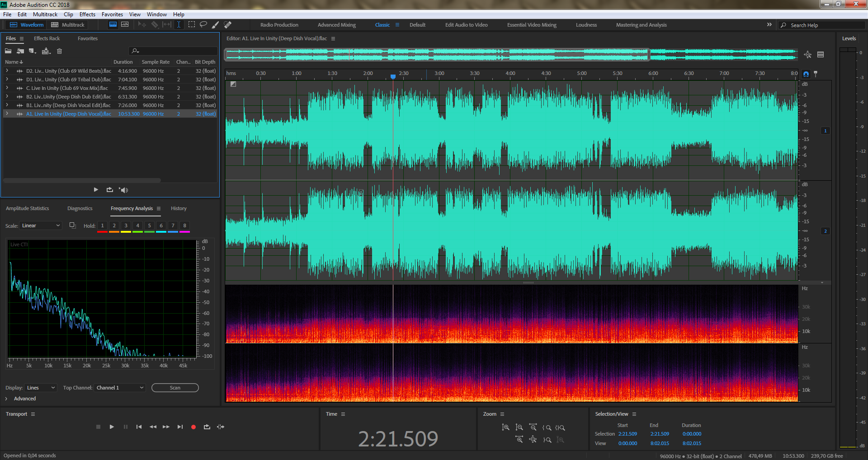Screen dimensions: 868x460
Task: Open the Scale dropdown set to Linear
Action: (x=41, y=225)
